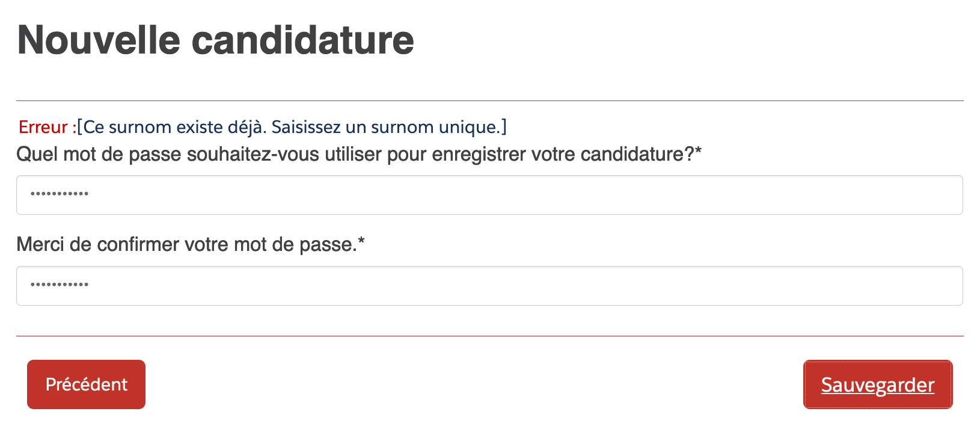Click the masked dots in the confirmation field
The image size is (980, 426).
click(x=60, y=285)
